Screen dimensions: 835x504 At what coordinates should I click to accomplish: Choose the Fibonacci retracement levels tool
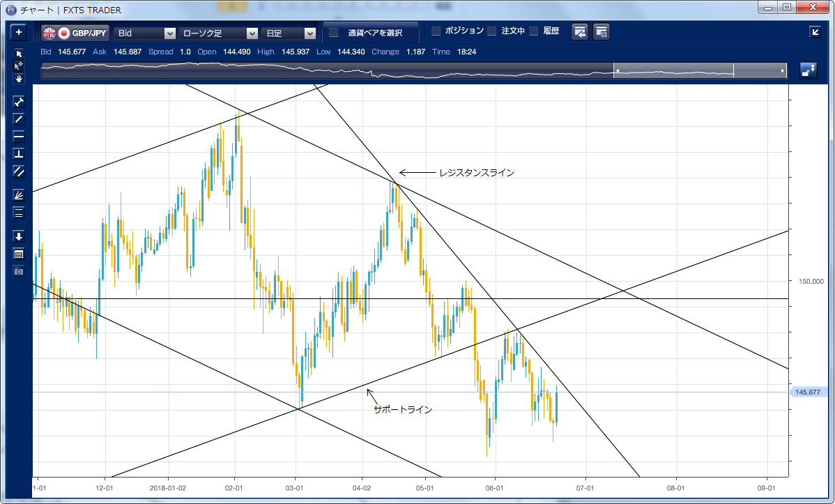[19, 213]
